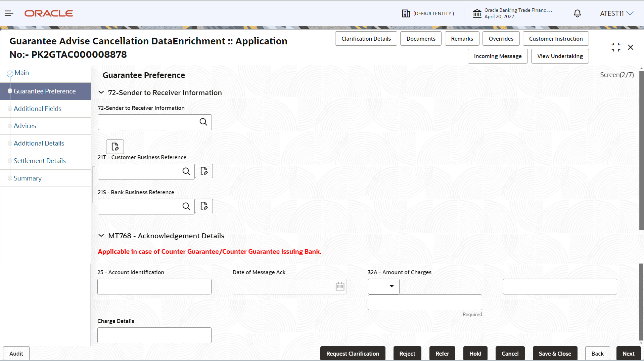Viewport: 644px width, 361px height.
Task: Click the bank branch icon
Action: pos(477,13)
